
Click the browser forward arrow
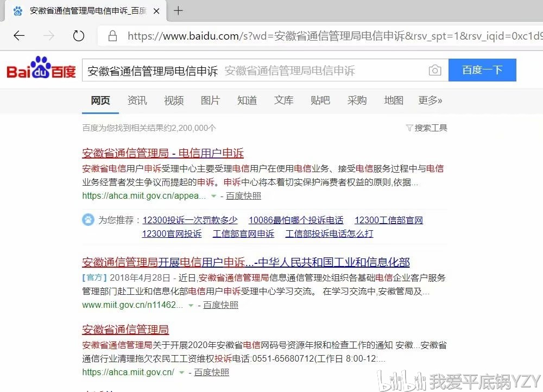click(49, 35)
